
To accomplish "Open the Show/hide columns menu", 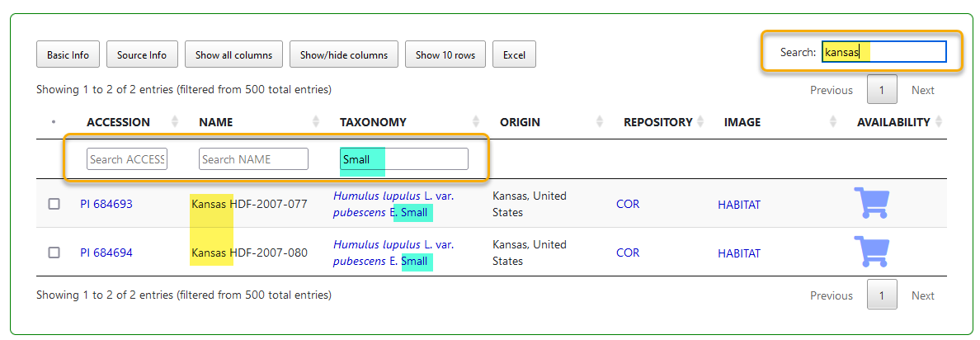I will coord(343,55).
